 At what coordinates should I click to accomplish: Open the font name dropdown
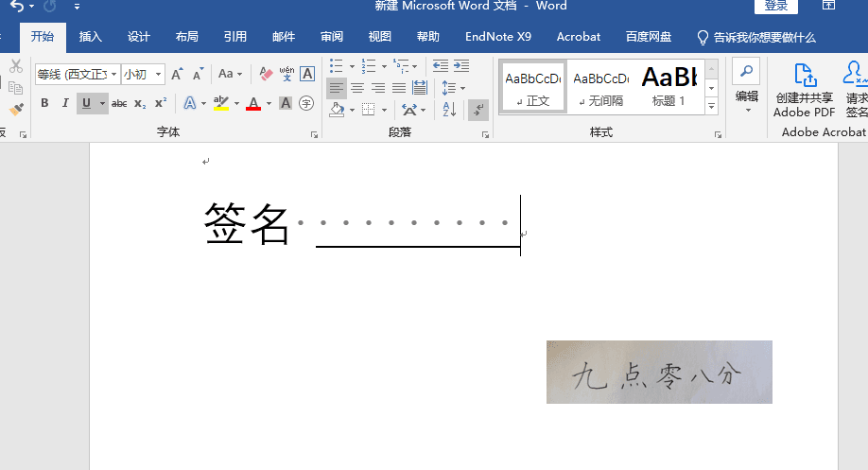114,74
